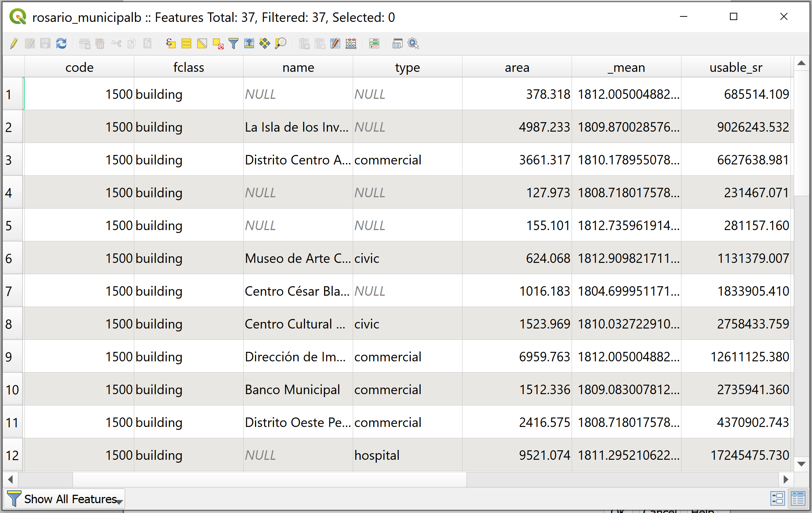The width and height of the screenshot is (812, 513).
Task: Click Deselect all features icon
Action: (218, 44)
